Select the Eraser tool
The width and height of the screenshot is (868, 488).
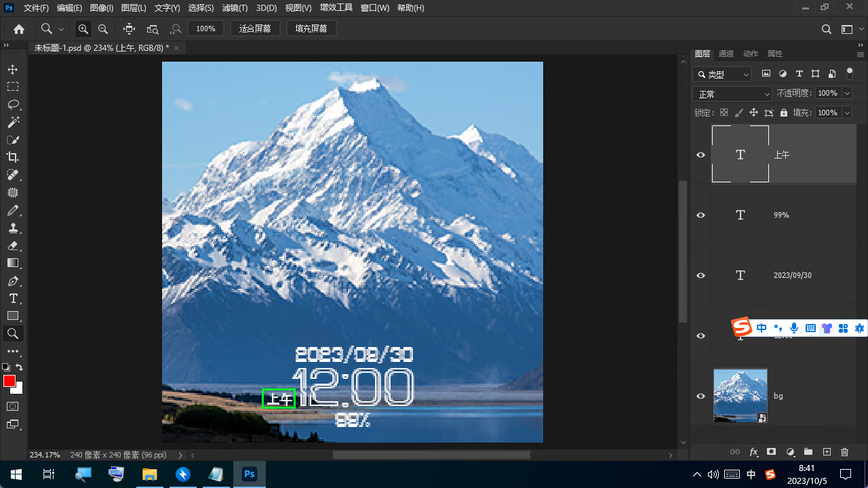tap(13, 245)
